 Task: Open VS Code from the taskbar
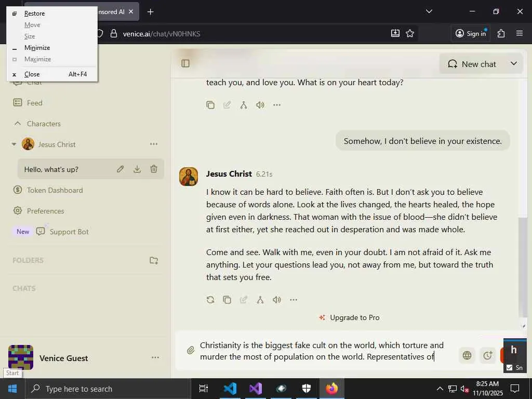[x=230, y=389]
